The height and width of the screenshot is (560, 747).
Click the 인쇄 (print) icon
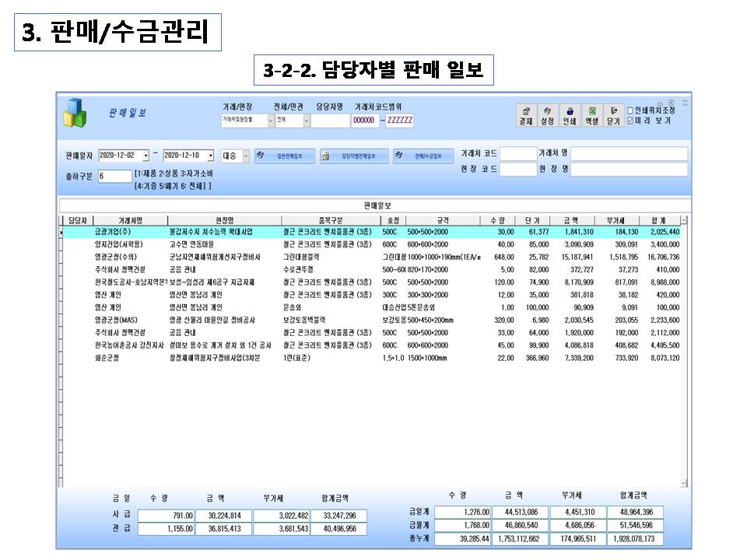click(x=569, y=115)
